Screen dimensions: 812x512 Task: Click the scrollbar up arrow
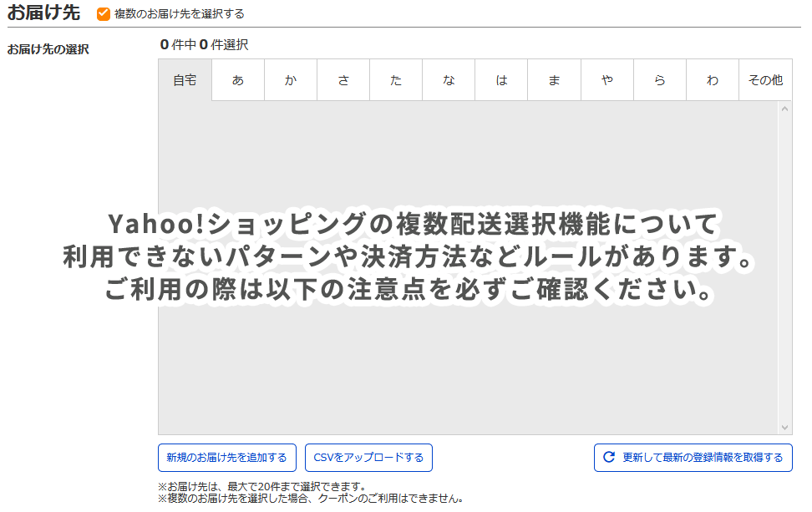[785, 109]
